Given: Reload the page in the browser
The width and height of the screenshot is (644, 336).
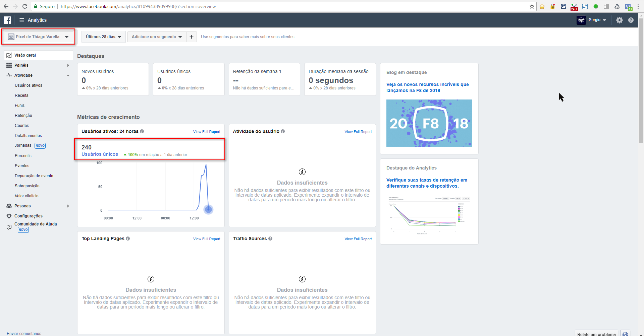Looking at the screenshot, I should click(25, 6).
